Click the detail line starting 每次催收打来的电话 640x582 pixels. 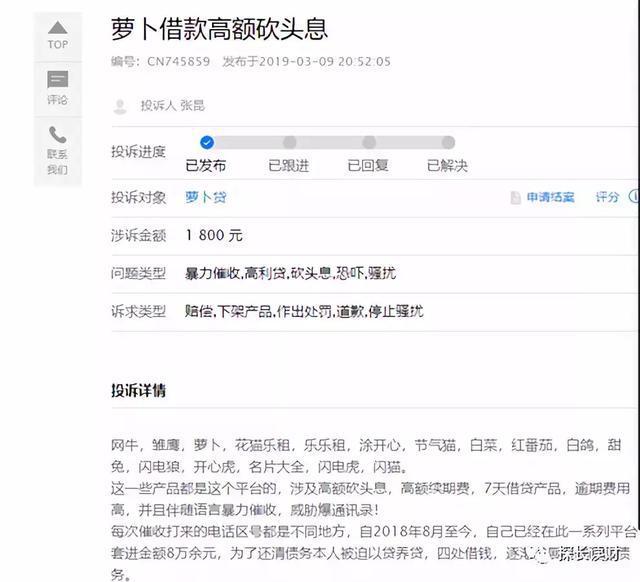374,531
